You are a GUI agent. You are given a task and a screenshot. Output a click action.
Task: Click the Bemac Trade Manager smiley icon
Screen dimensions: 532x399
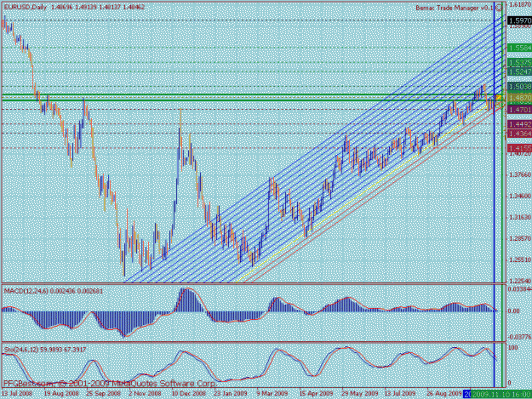click(499, 7)
